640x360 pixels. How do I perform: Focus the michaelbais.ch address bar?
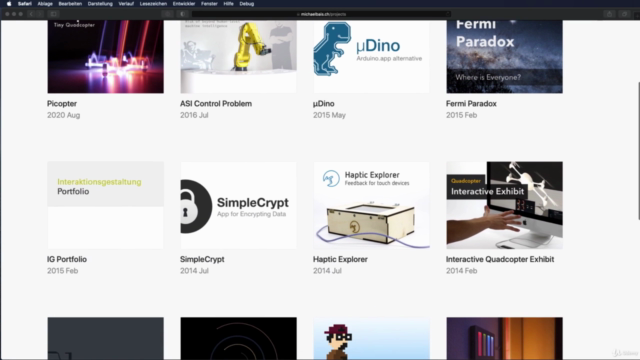[321, 14]
